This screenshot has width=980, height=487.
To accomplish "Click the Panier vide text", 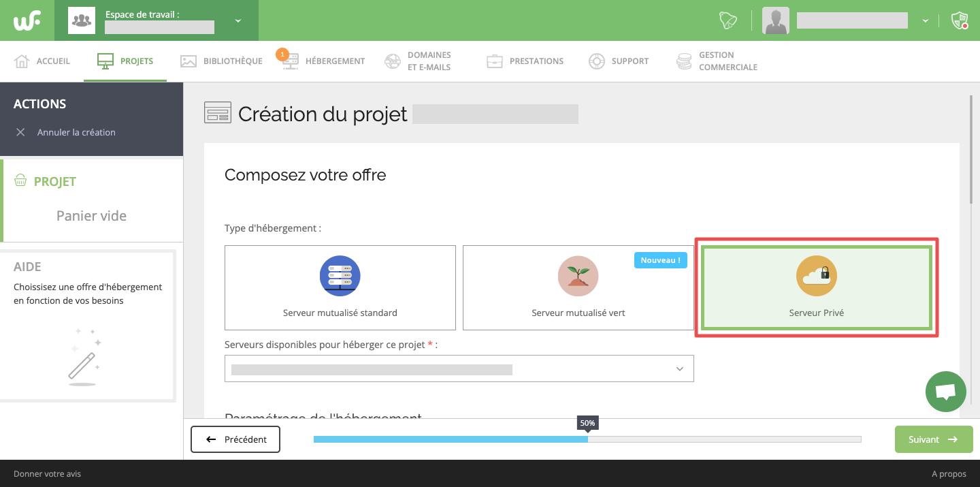I will pyautogui.click(x=91, y=216).
